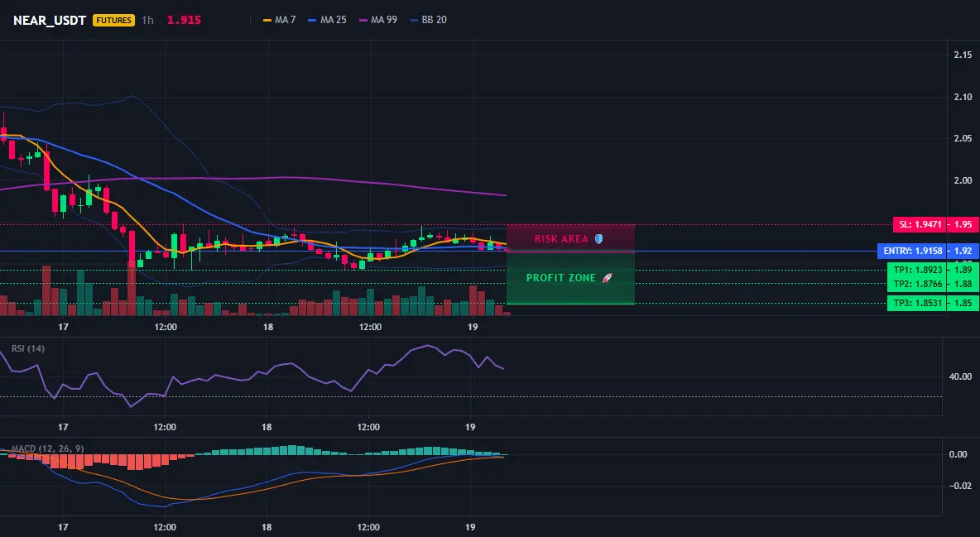Image resolution: width=980 pixels, height=537 pixels.
Task: Click the MACD (12, 26, 9) indicator label
Action: pyautogui.click(x=47, y=448)
